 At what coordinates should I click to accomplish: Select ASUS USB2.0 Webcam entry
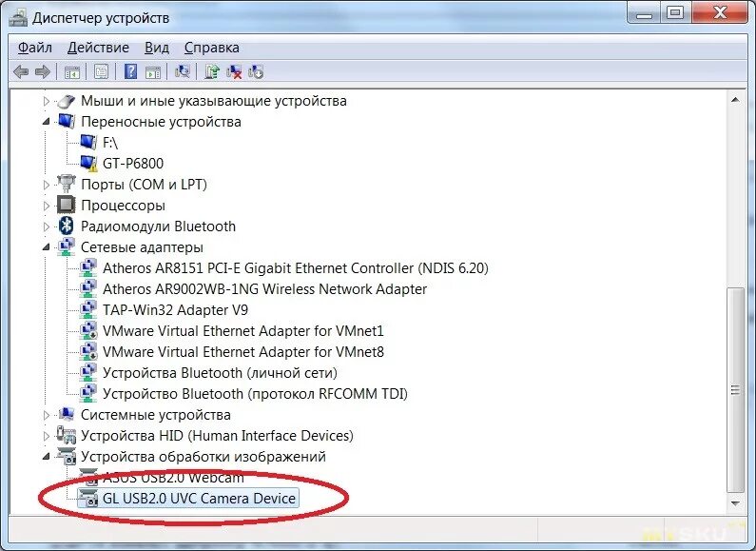(x=173, y=478)
